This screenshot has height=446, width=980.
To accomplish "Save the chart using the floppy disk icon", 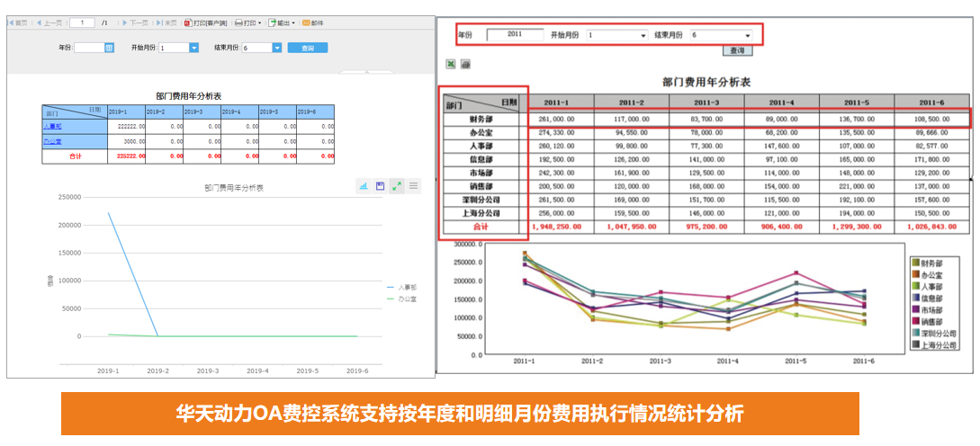I will coord(381,185).
